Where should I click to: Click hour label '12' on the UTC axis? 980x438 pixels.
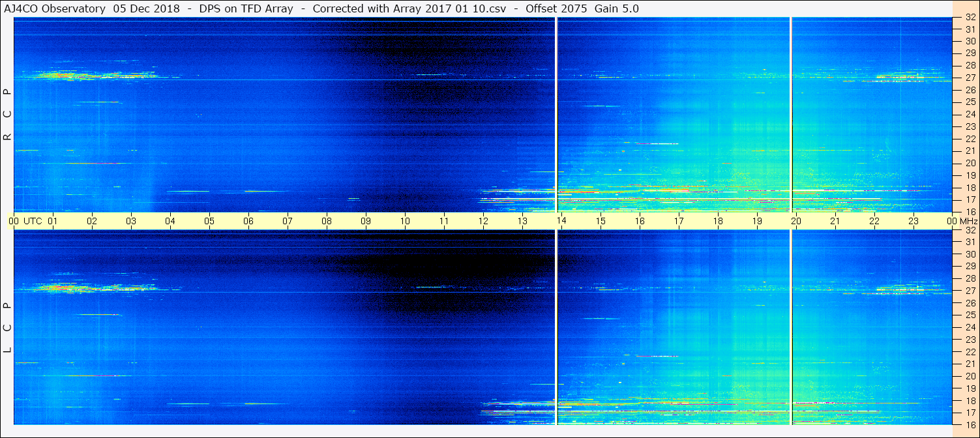[x=483, y=221]
